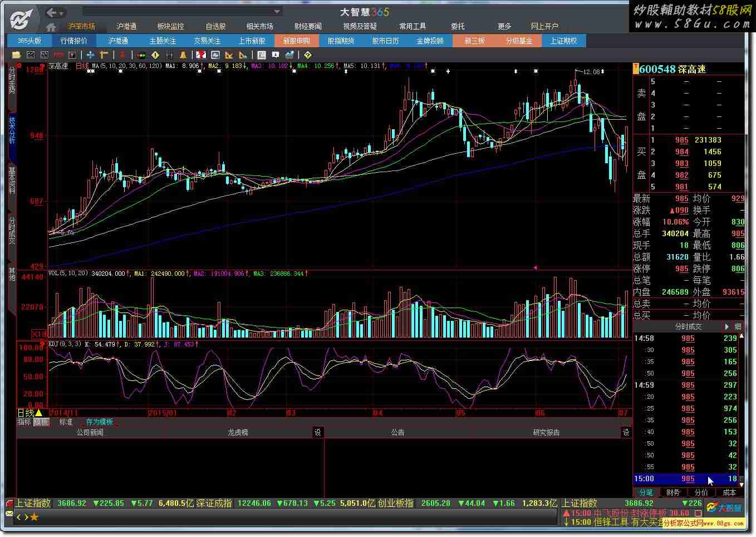Open the 沪深市场 menu
756x537 pixels.
82,26
